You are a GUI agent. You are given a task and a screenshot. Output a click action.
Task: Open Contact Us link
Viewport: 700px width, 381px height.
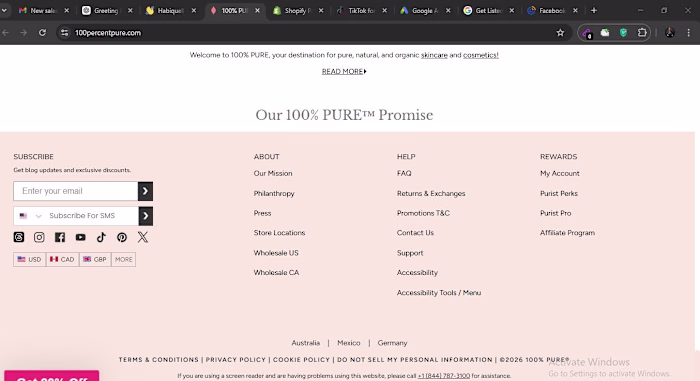(x=415, y=233)
